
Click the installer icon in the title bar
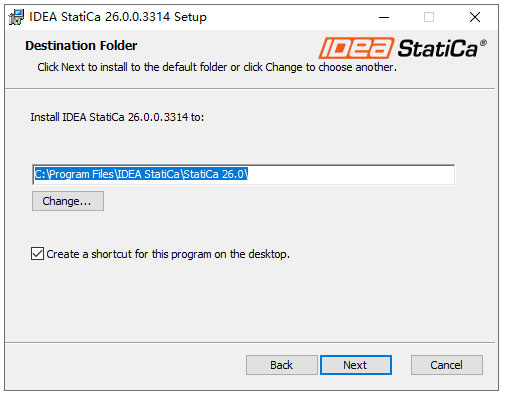[16, 17]
